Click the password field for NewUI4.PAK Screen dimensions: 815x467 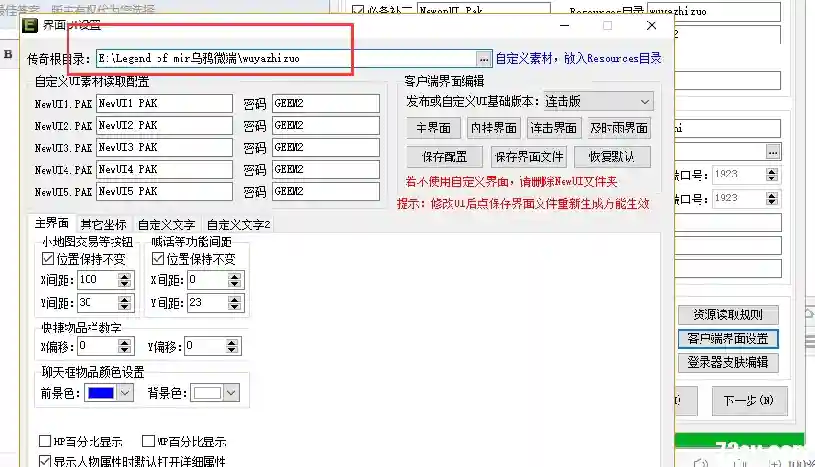click(326, 170)
